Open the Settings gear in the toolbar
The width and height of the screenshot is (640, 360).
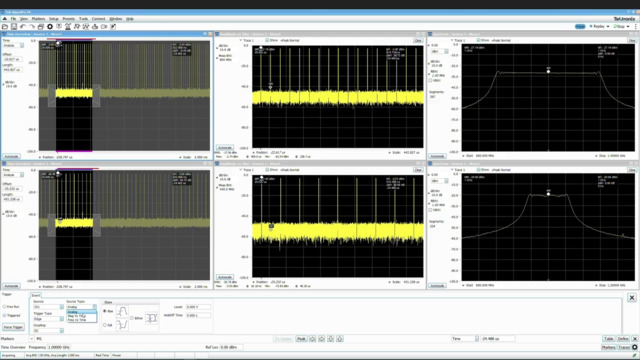point(50,27)
